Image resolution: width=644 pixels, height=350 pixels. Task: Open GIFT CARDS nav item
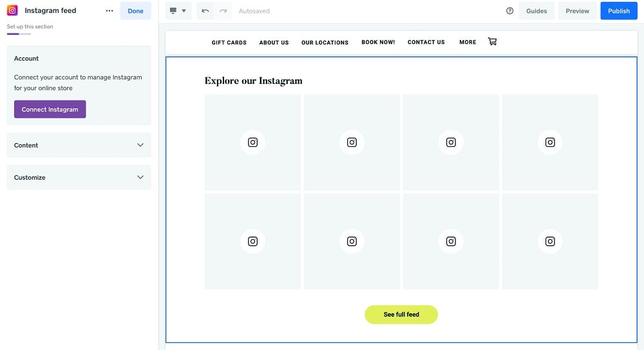click(x=229, y=43)
